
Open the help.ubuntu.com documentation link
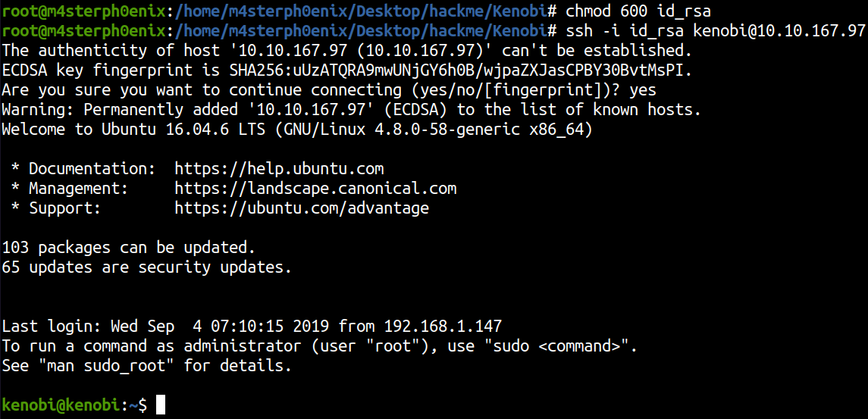coord(279,168)
